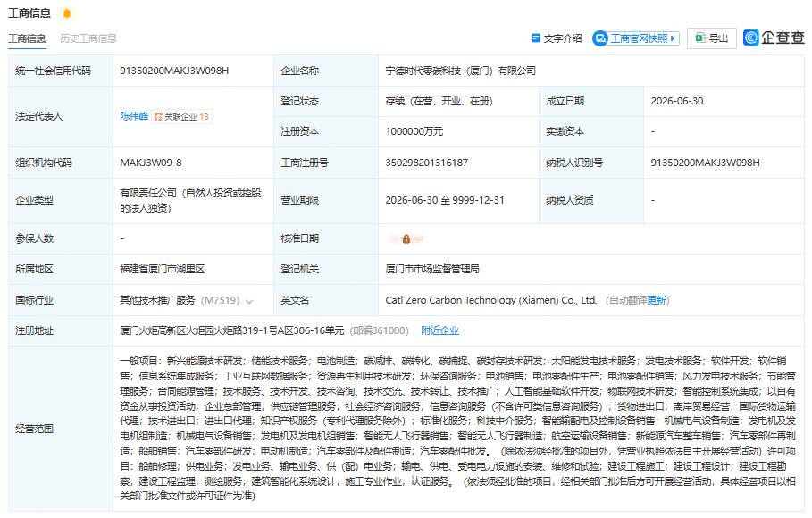Image resolution: width=812 pixels, height=518 pixels.
Task: Click the 自动翻译 note text
Action: coord(628,300)
